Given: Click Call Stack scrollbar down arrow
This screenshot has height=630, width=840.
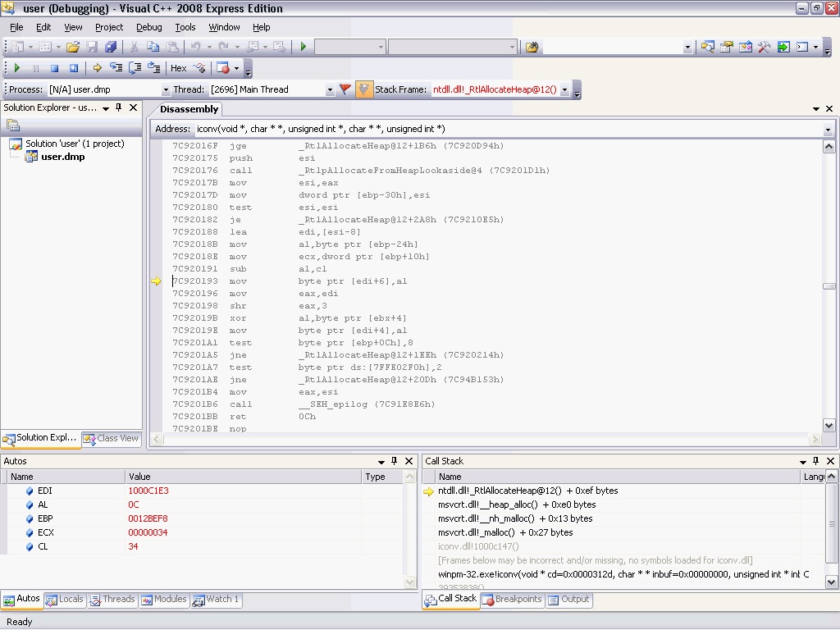Looking at the screenshot, I should click(x=831, y=582).
